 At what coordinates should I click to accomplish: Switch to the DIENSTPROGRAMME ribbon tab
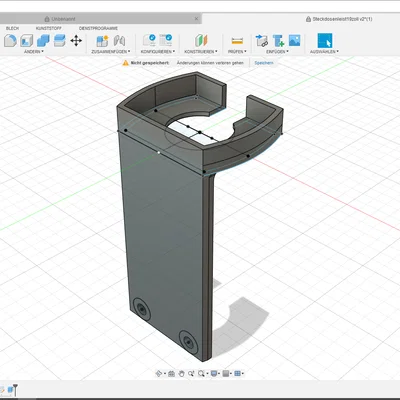(x=98, y=28)
